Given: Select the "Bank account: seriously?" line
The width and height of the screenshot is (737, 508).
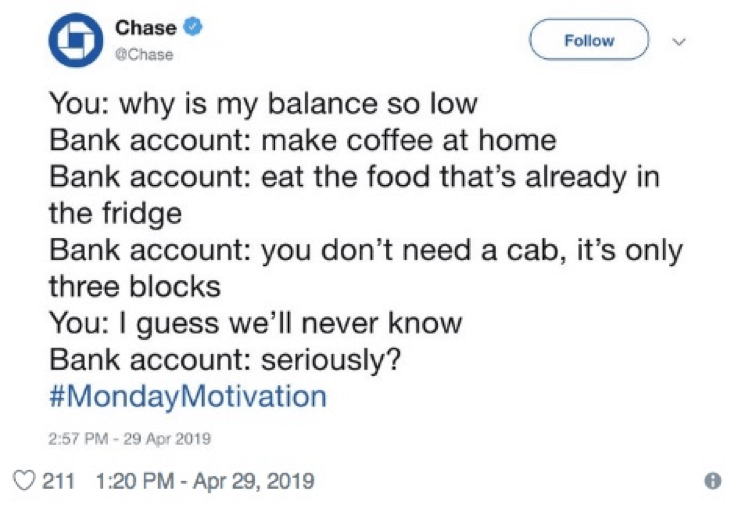Looking at the screenshot, I should pos(225,360).
